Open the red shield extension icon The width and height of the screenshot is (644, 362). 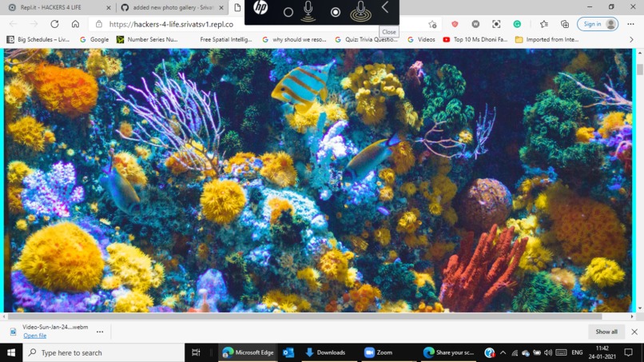[455, 24]
